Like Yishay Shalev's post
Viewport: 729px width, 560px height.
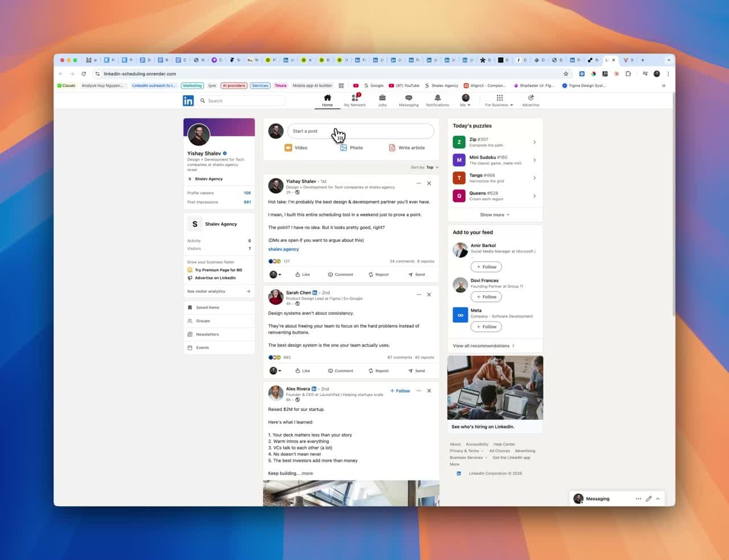point(302,274)
